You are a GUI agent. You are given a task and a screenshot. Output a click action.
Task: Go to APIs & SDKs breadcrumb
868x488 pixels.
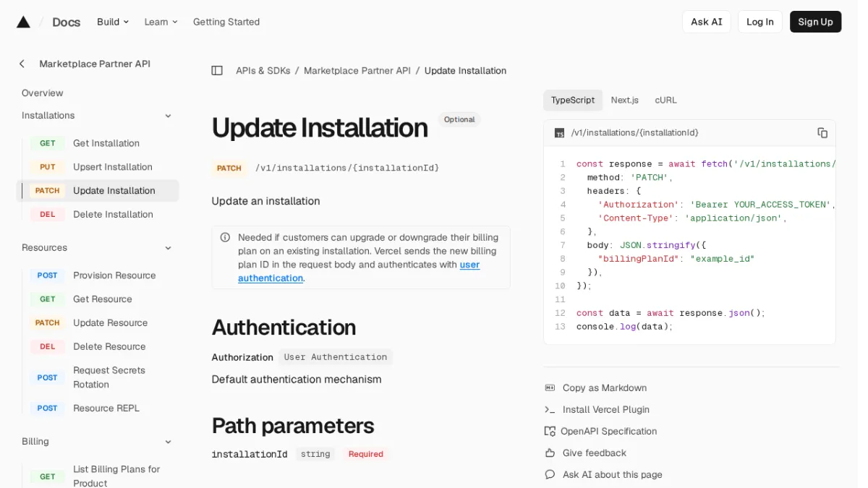263,70
